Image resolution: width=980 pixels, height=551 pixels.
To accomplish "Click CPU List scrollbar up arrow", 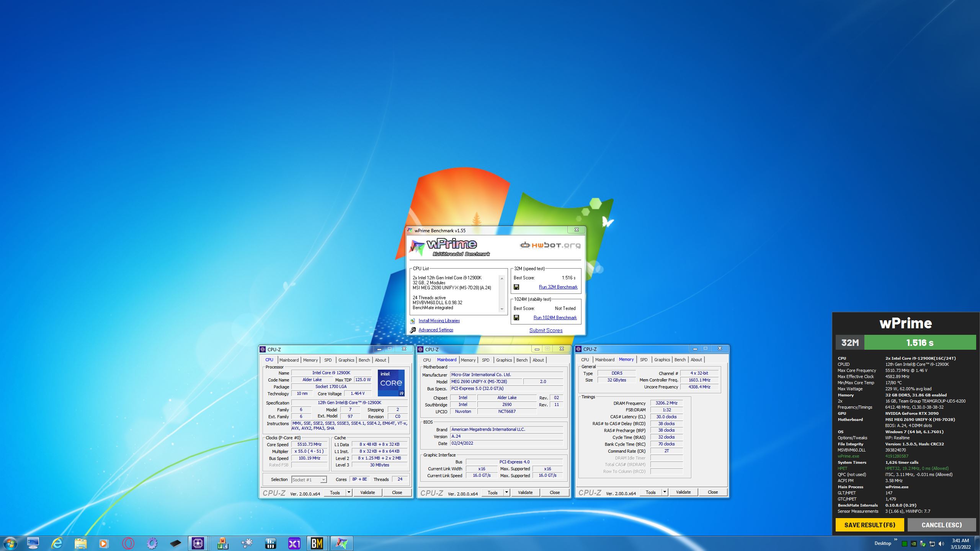I will point(502,278).
